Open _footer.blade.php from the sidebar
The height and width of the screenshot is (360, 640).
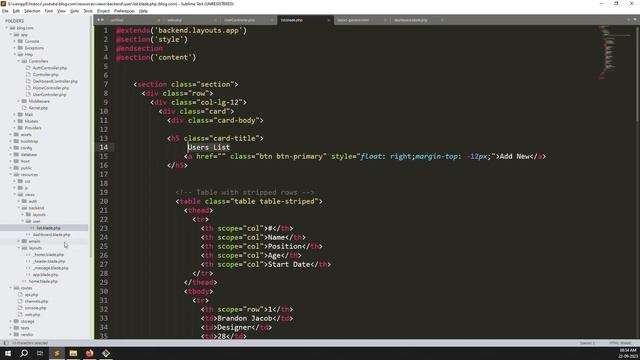point(48,255)
